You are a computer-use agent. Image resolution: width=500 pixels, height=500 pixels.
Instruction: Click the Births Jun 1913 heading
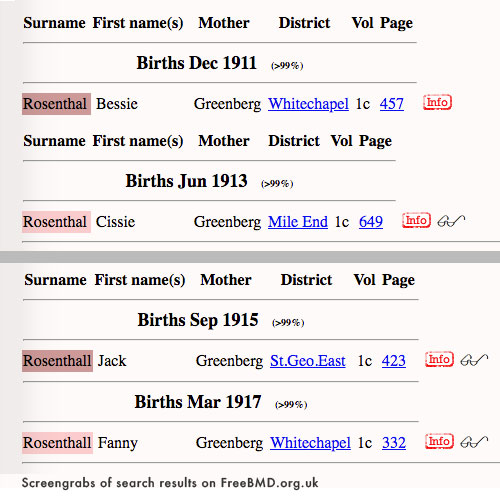click(186, 181)
